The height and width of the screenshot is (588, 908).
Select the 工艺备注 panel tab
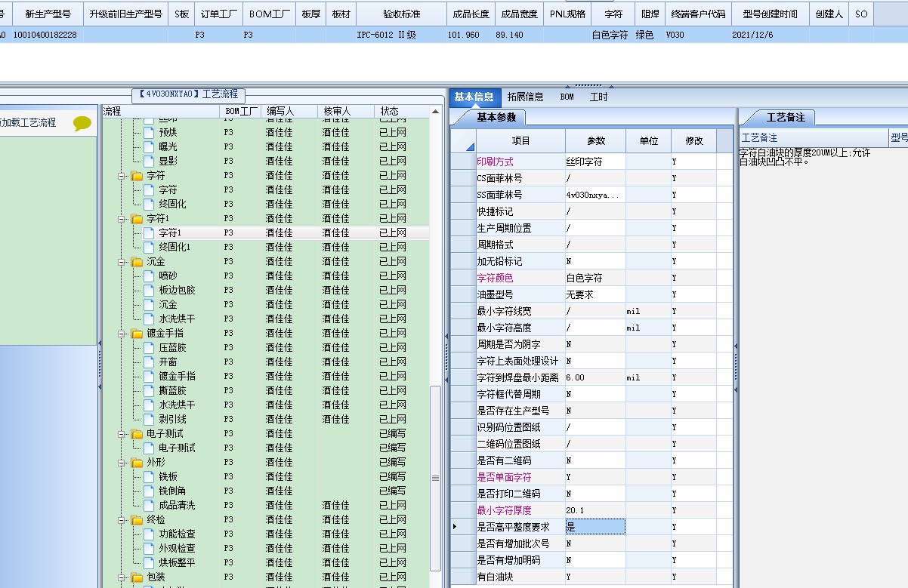tap(786, 117)
